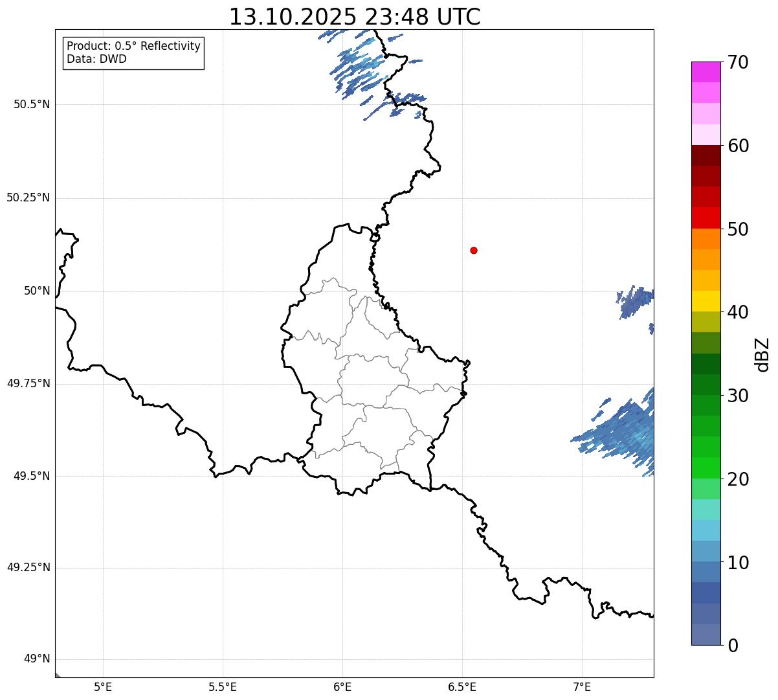This screenshot has height=700, width=778.
Task: Click the plot title showing 23:48 UTC
Action: click(x=355, y=17)
